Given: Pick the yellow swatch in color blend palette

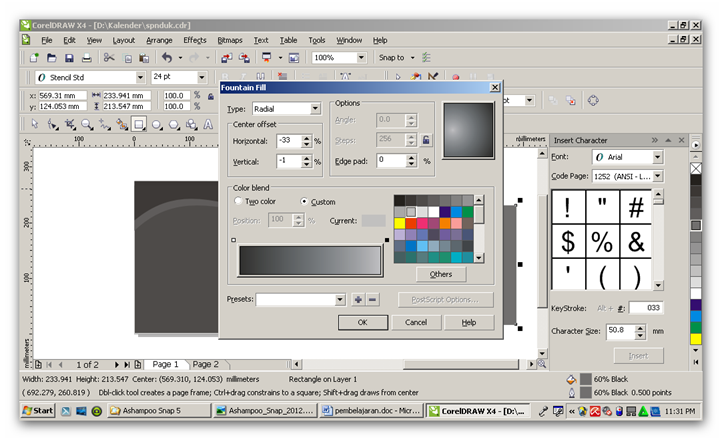Looking at the screenshot, I should [x=400, y=223].
